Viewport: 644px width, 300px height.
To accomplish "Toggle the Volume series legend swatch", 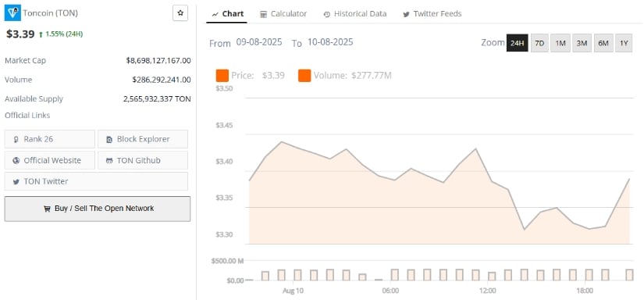I will pyautogui.click(x=304, y=76).
